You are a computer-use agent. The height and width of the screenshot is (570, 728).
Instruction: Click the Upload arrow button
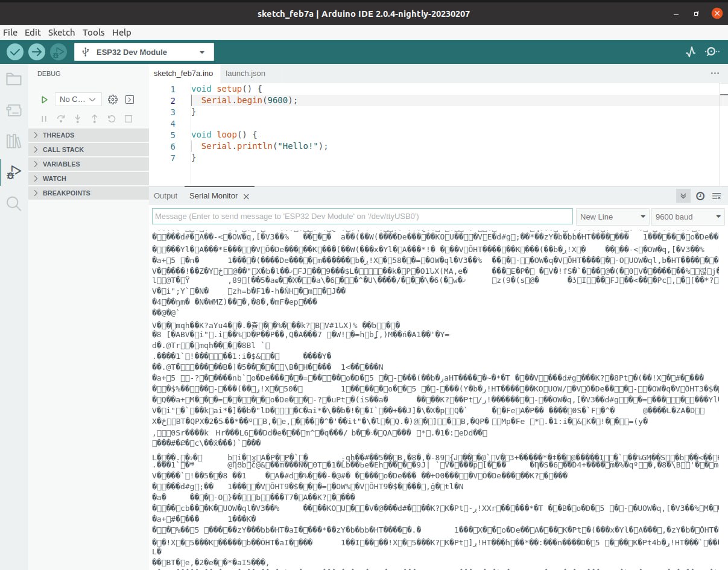tap(37, 52)
